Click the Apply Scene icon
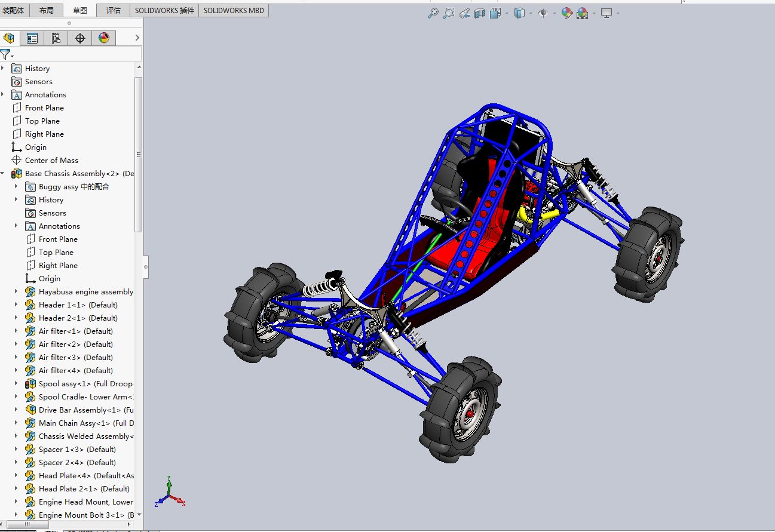The width and height of the screenshot is (775, 532). pos(582,13)
